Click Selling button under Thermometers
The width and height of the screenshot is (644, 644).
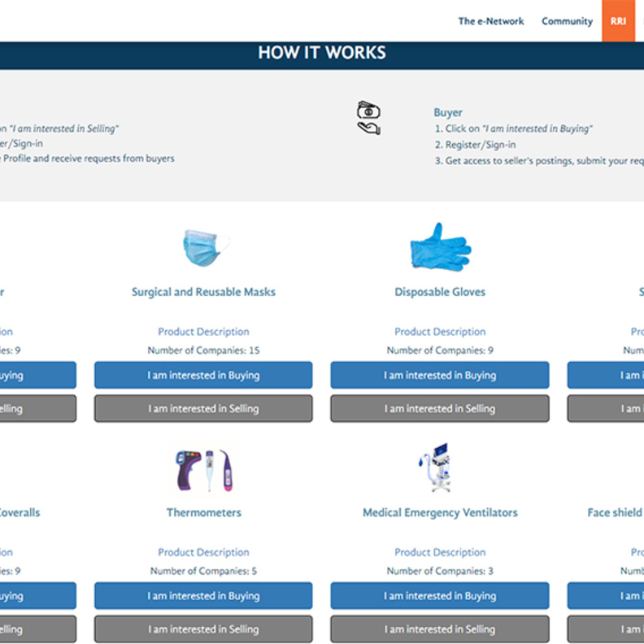click(x=203, y=629)
